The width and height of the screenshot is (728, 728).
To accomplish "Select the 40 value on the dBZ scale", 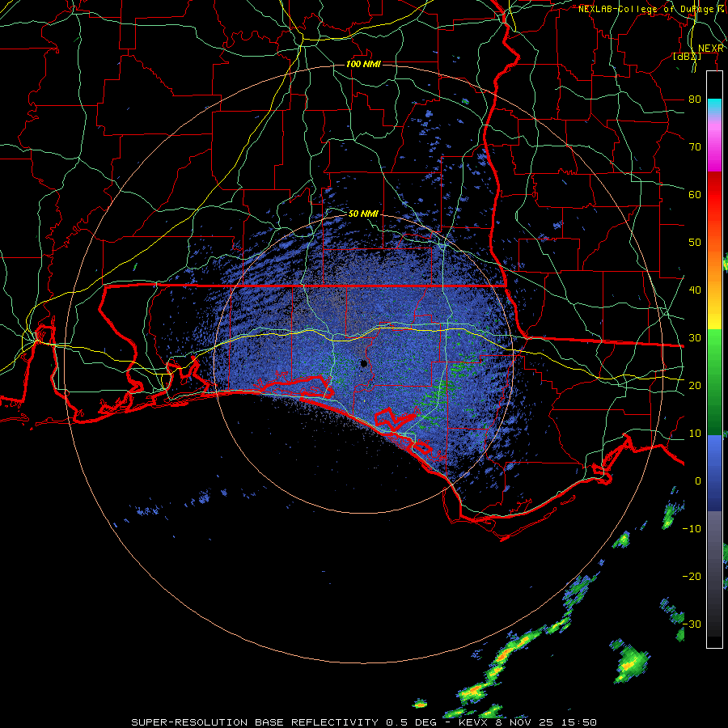I will point(695,290).
